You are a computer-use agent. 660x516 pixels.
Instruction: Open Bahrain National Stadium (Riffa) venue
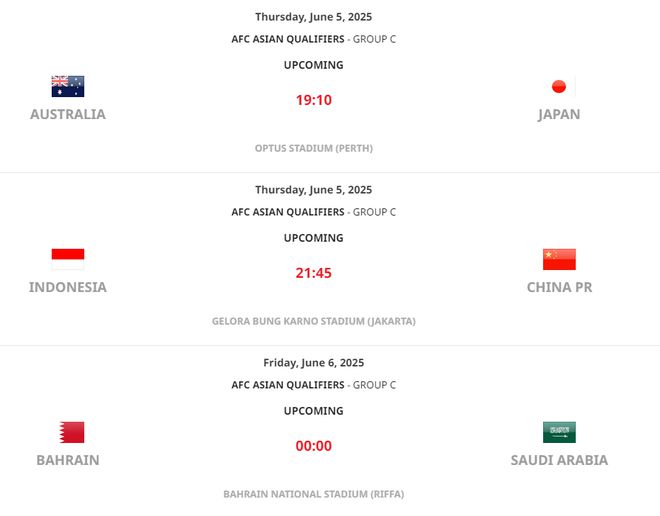click(313, 494)
